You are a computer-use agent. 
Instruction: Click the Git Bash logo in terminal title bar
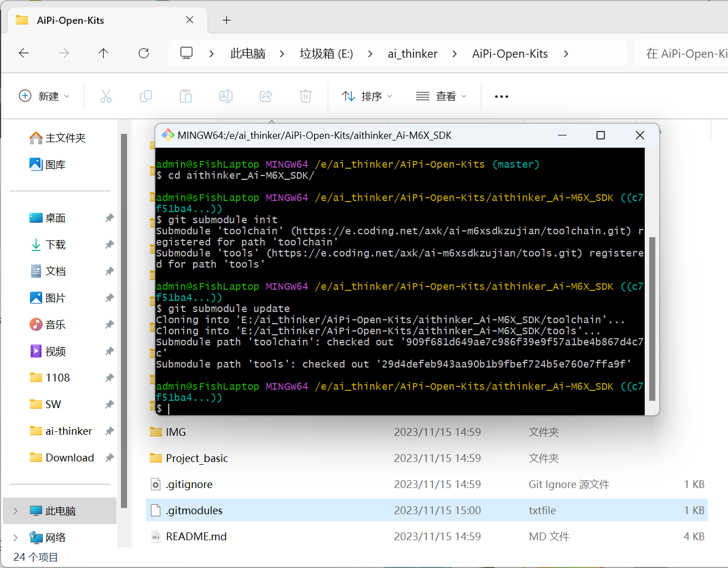click(168, 135)
